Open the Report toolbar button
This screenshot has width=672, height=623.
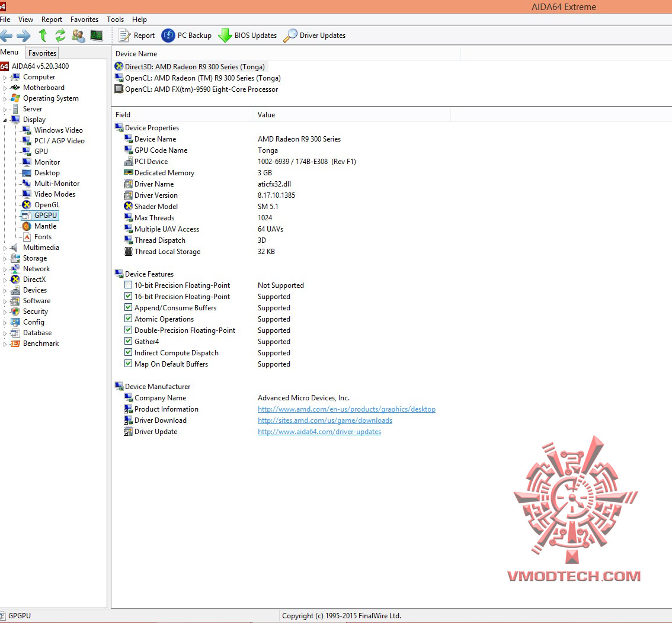click(136, 36)
